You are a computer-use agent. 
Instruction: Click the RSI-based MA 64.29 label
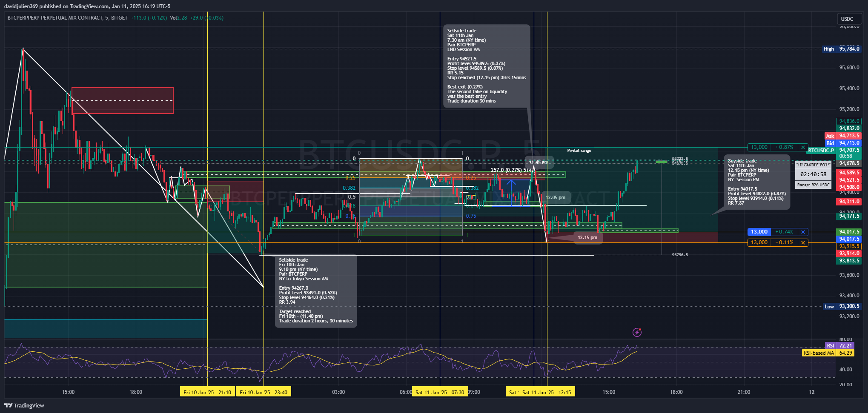click(828, 353)
